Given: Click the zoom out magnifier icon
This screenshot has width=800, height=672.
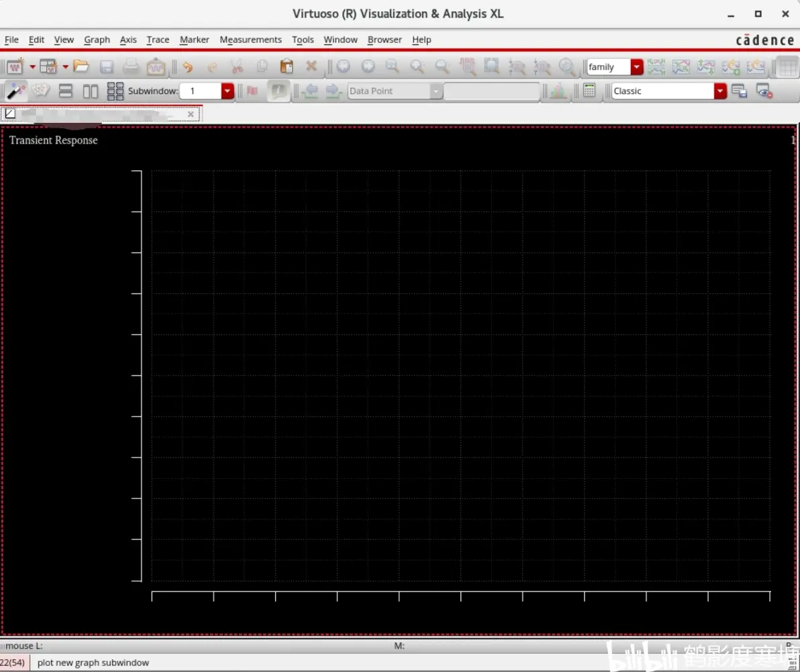Looking at the screenshot, I should point(442,66).
